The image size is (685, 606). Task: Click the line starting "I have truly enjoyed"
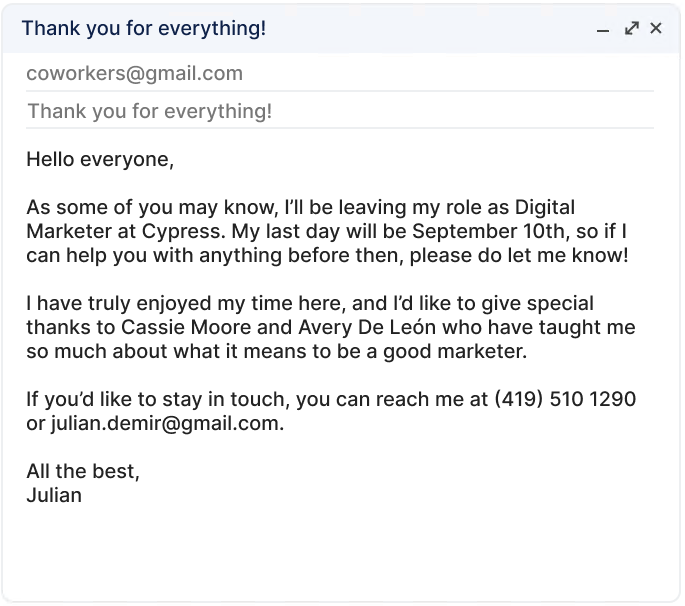click(x=310, y=303)
